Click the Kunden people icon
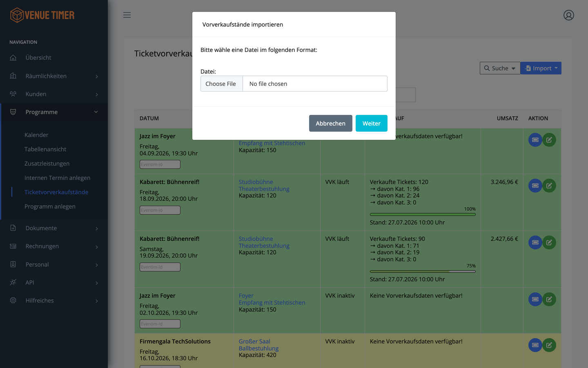 click(x=13, y=94)
